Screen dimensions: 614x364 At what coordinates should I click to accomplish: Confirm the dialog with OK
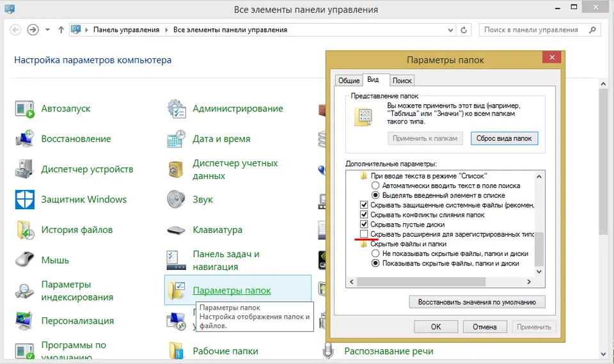point(436,327)
